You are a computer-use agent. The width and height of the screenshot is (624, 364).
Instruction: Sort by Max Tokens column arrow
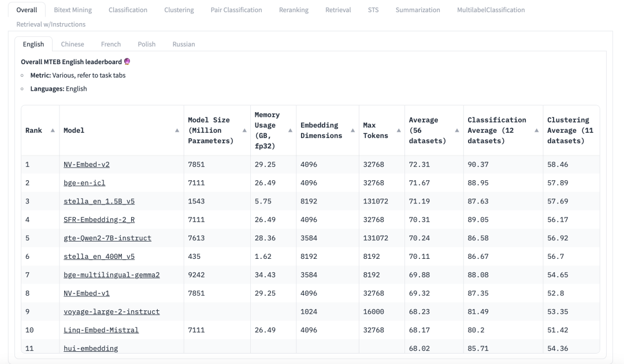399,131
